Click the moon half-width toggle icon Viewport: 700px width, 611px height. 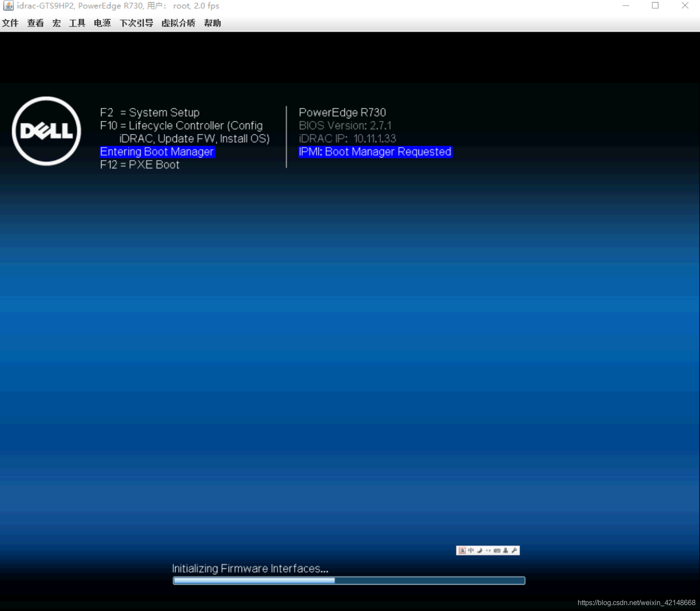coord(480,550)
